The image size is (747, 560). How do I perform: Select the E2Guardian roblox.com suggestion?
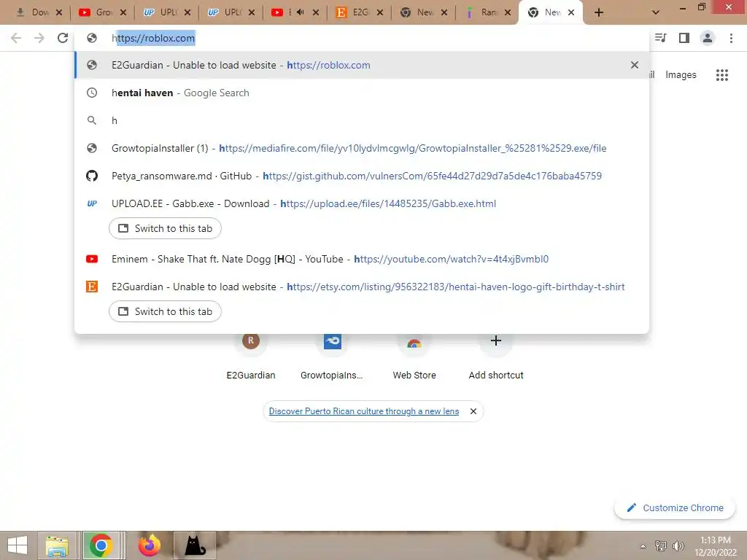[362, 65]
